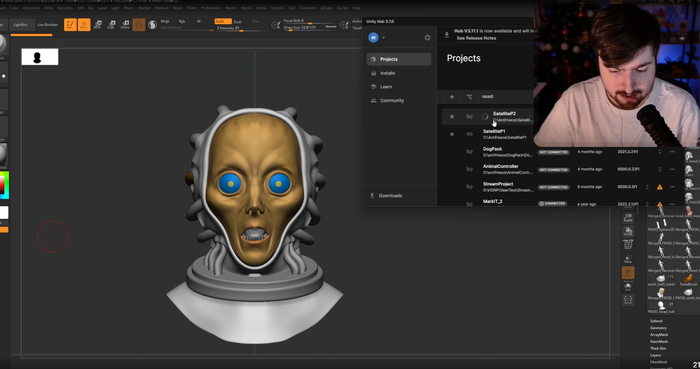Click the Xpose icon on right shelf
The image size is (700, 369).
point(628,300)
